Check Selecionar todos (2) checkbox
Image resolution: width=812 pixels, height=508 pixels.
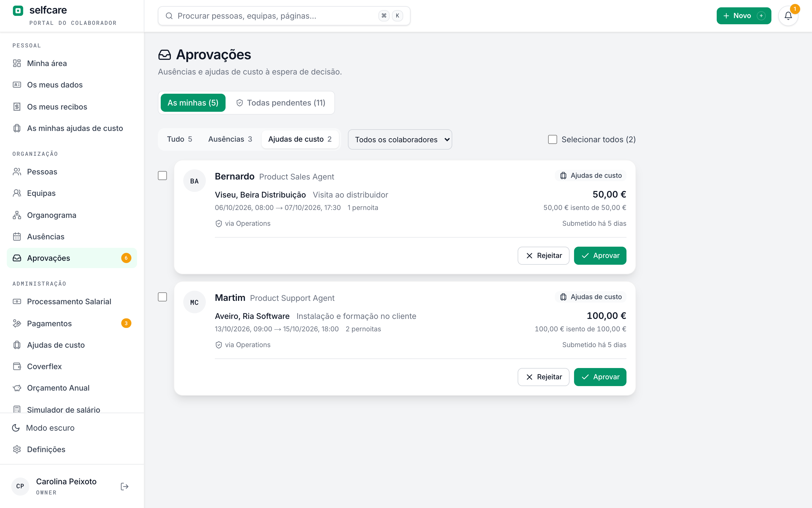point(552,139)
